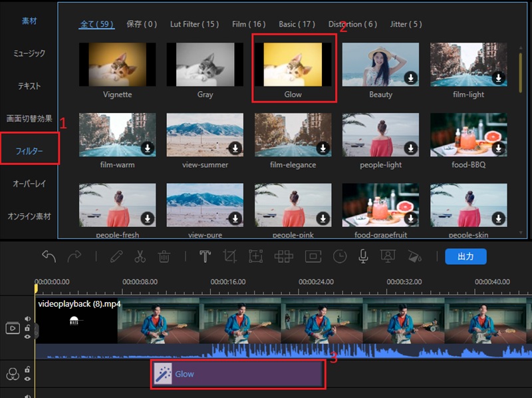Select the T text tool in the toolbar
This screenshot has height=398, width=532.
click(x=205, y=256)
